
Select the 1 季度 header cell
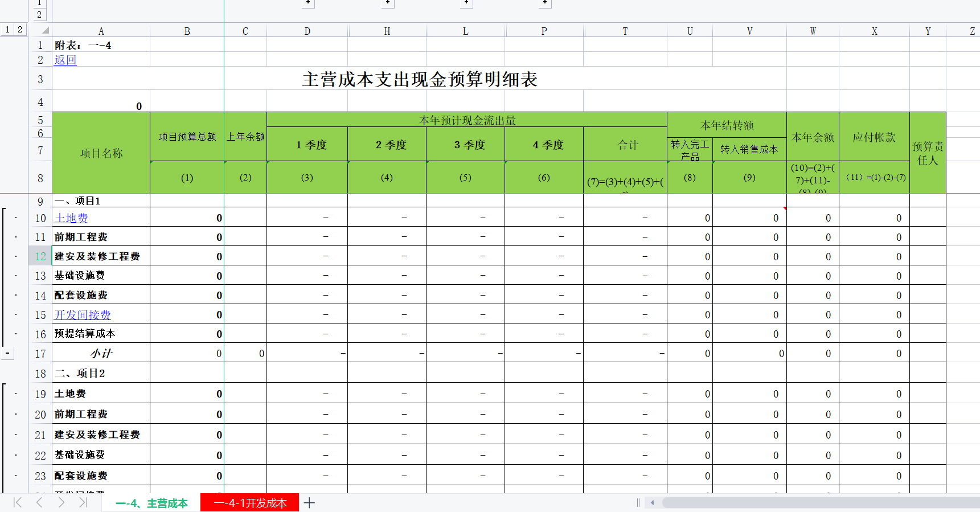(x=307, y=145)
